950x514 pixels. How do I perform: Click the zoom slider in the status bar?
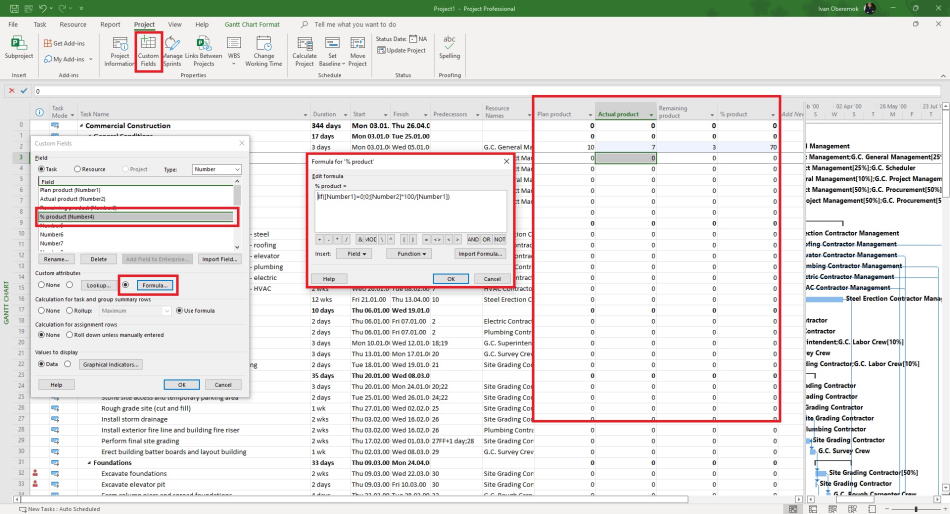click(x=915, y=509)
